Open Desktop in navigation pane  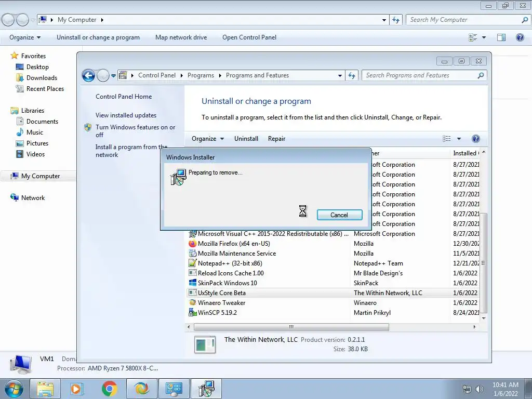point(37,67)
